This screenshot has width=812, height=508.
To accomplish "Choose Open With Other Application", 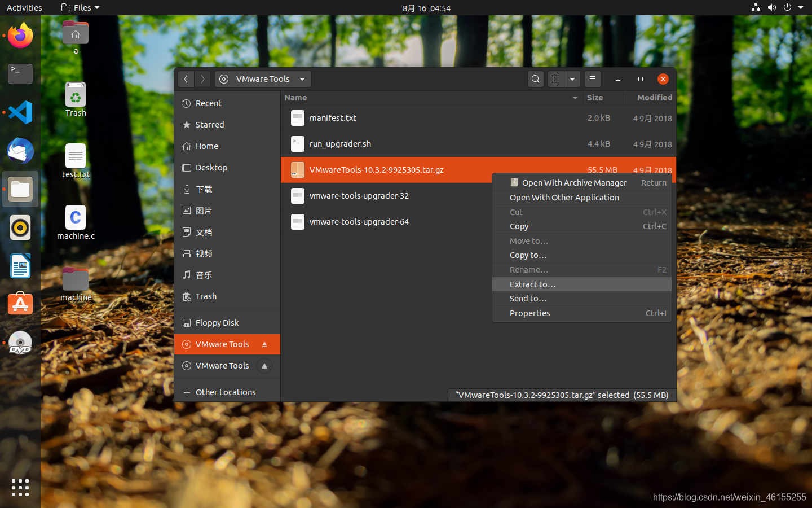I will pos(582,198).
